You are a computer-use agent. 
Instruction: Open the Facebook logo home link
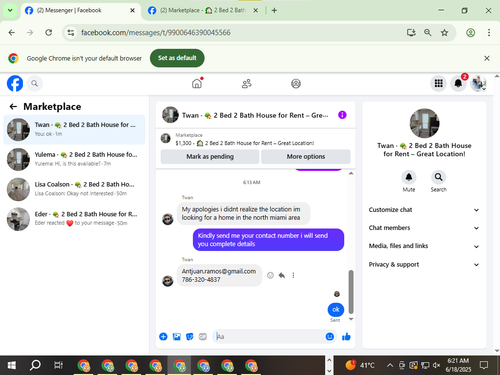pos(15,83)
